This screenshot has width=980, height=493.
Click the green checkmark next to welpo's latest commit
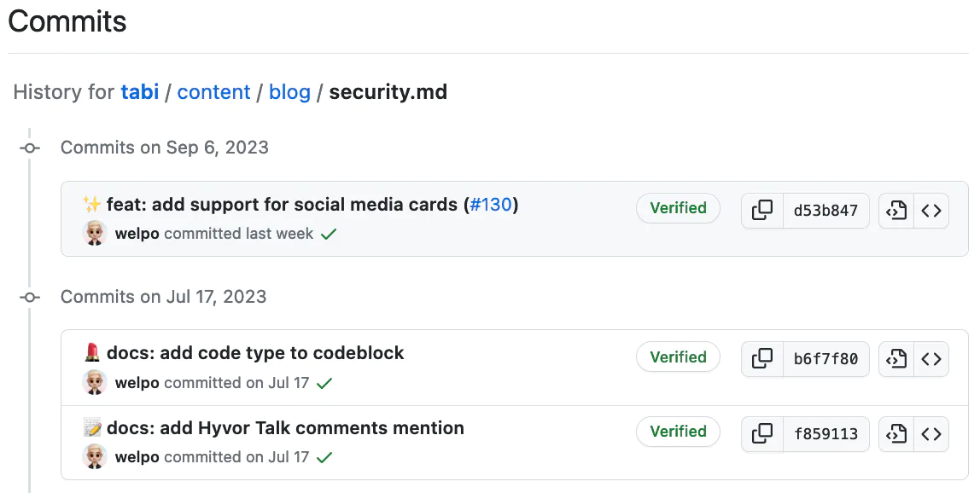click(329, 233)
